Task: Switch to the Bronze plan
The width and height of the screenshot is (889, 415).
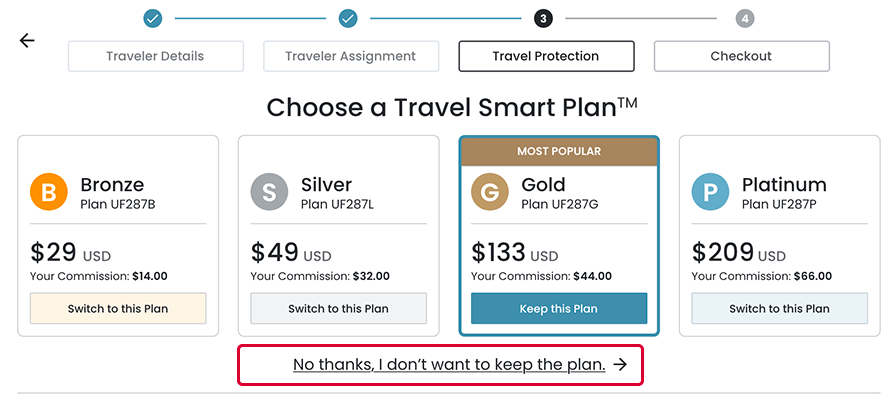Action: click(x=118, y=309)
